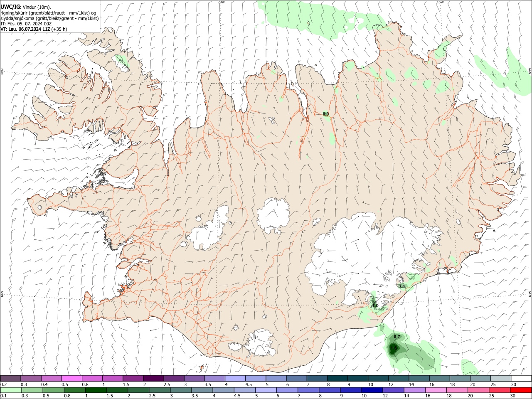This screenshot has height=399, width=532.
Task: Select the 'VT: Lau. 06.07.2024 11Z (+35 h)' line
Action: pyautogui.click(x=34, y=29)
